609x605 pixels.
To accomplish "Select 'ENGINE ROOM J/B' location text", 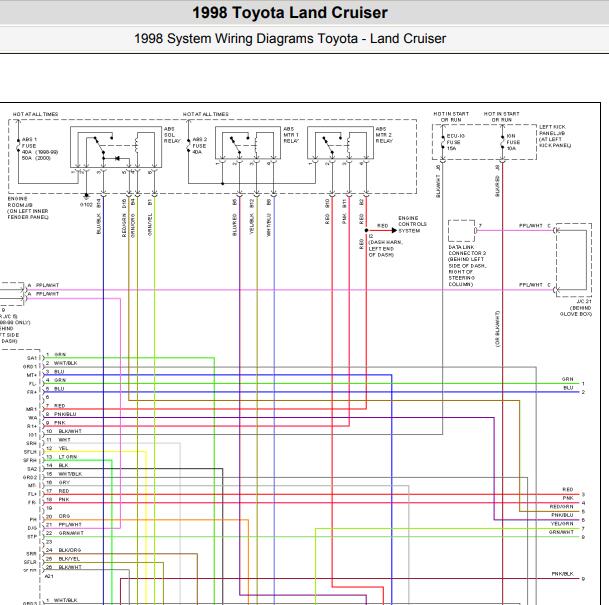I will 28,208.
